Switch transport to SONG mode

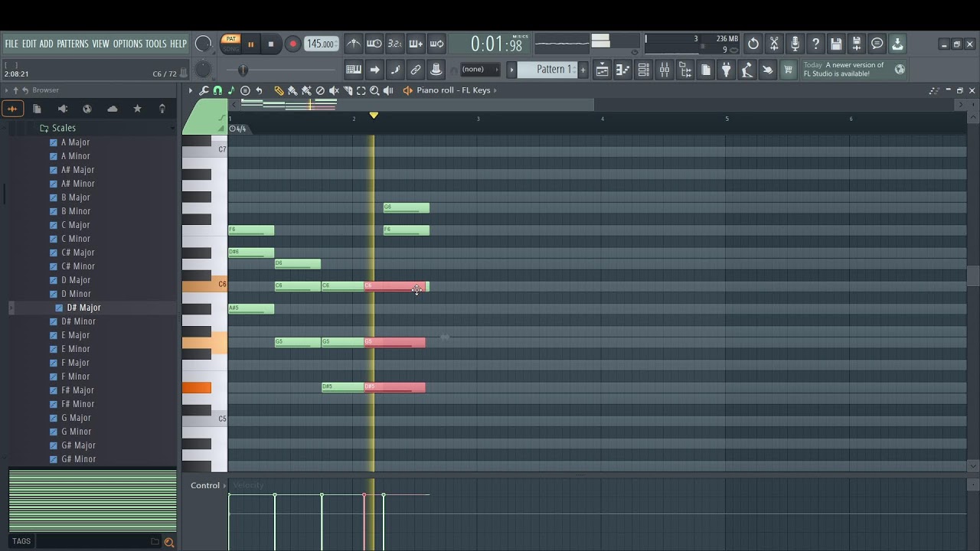pyautogui.click(x=230, y=49)
